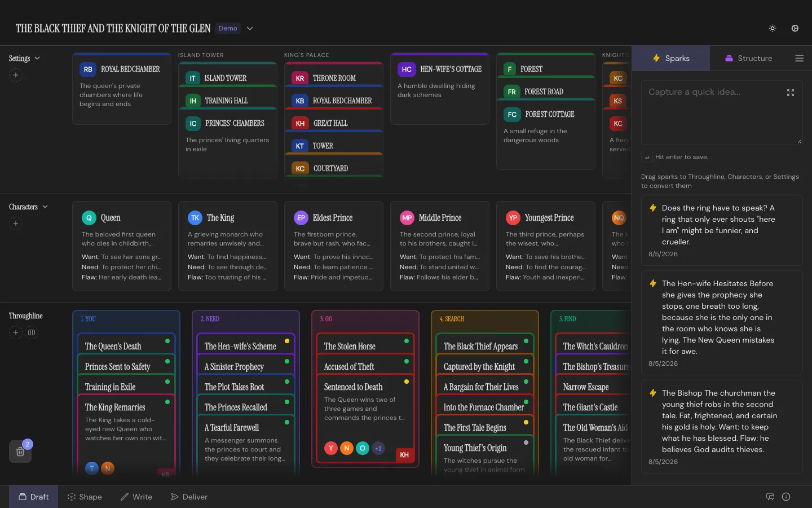Image resolution: width=812 pixels, height=508 pixels.
Task: Click the lightning icon on the ring spark
Action: click(653, 208)
